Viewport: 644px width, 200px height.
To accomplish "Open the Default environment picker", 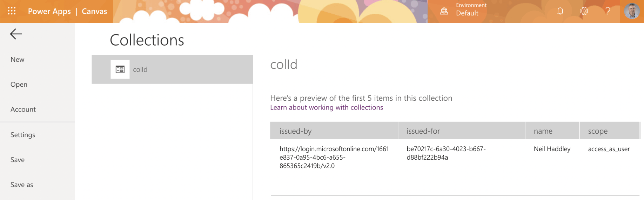I will (467, 13).
